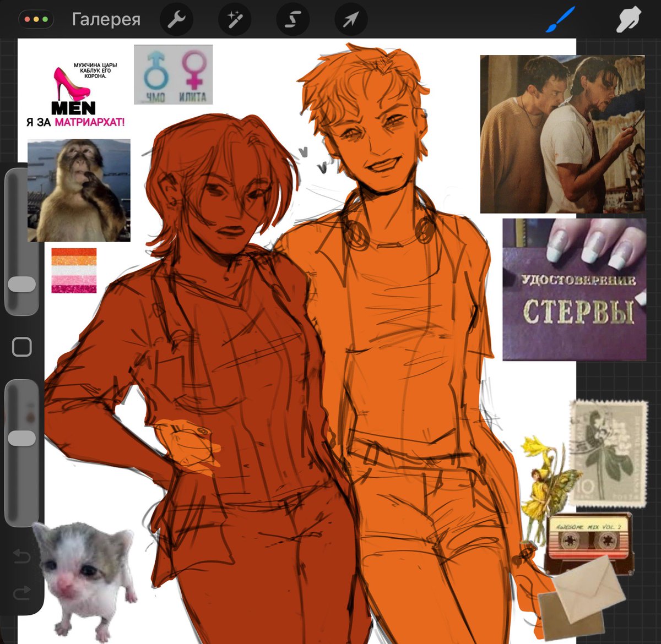
Task: Click the two men movie still
Action: click(x=562, y=134)
